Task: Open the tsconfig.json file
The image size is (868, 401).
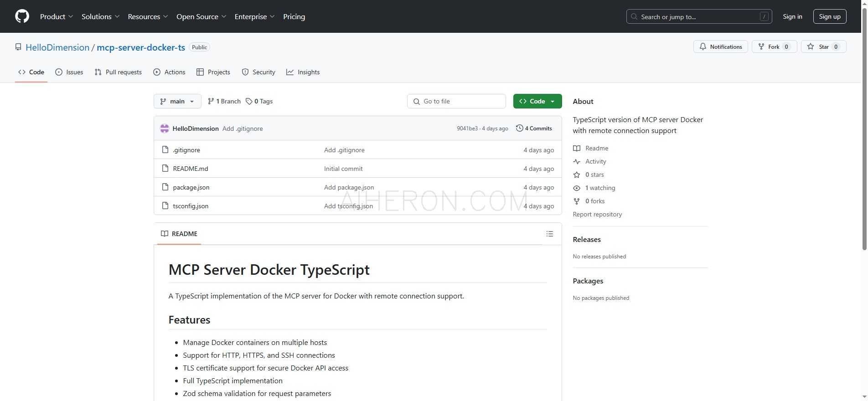Action: [x=191, y=206]
